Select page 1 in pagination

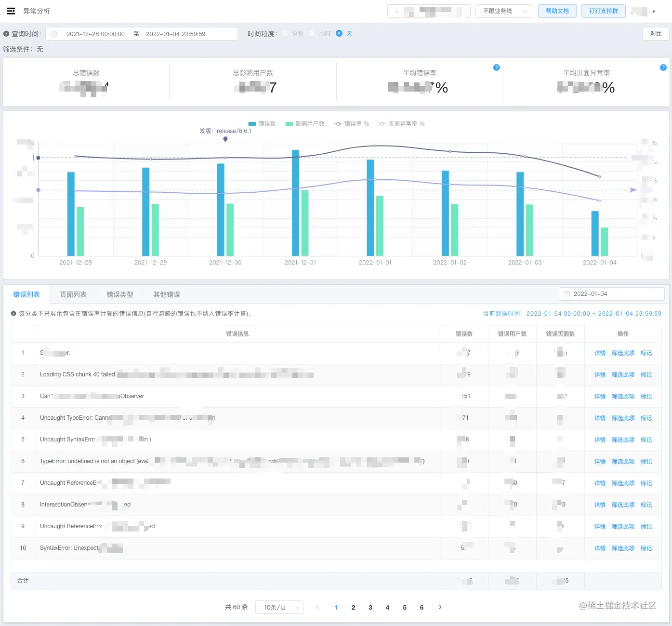coord(336,607)
